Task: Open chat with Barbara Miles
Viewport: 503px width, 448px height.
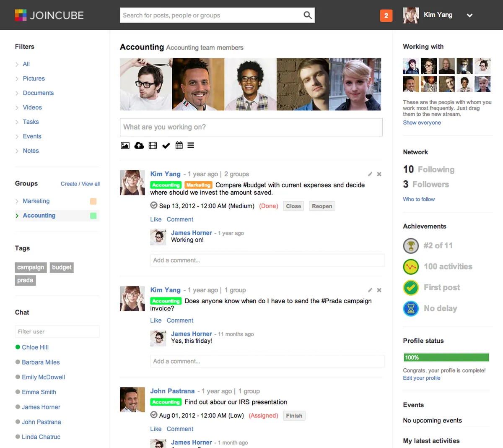Action: pyautogui.click(x=41, y=362)
